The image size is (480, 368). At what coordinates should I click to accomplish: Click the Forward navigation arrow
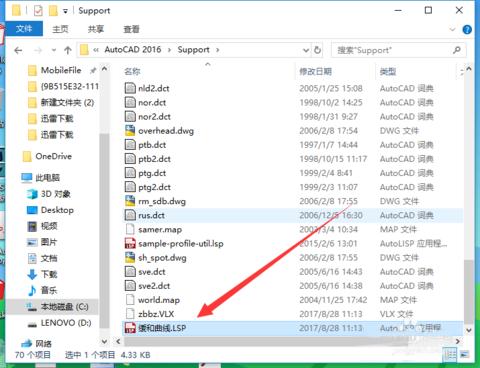tap(38, 50)
